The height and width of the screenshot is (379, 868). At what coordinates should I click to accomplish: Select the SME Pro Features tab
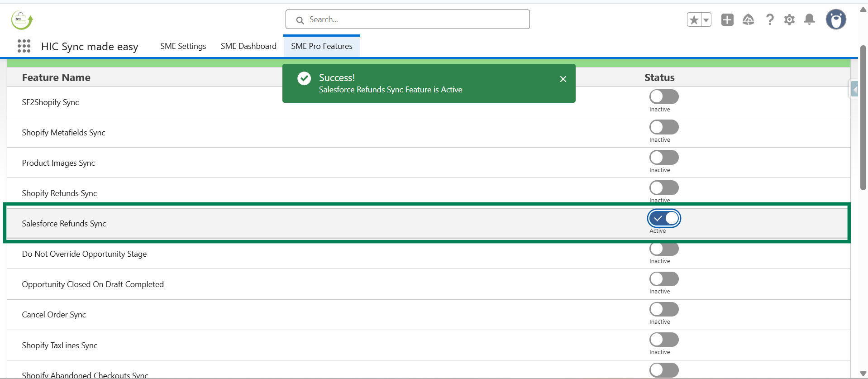coord(322,46)
